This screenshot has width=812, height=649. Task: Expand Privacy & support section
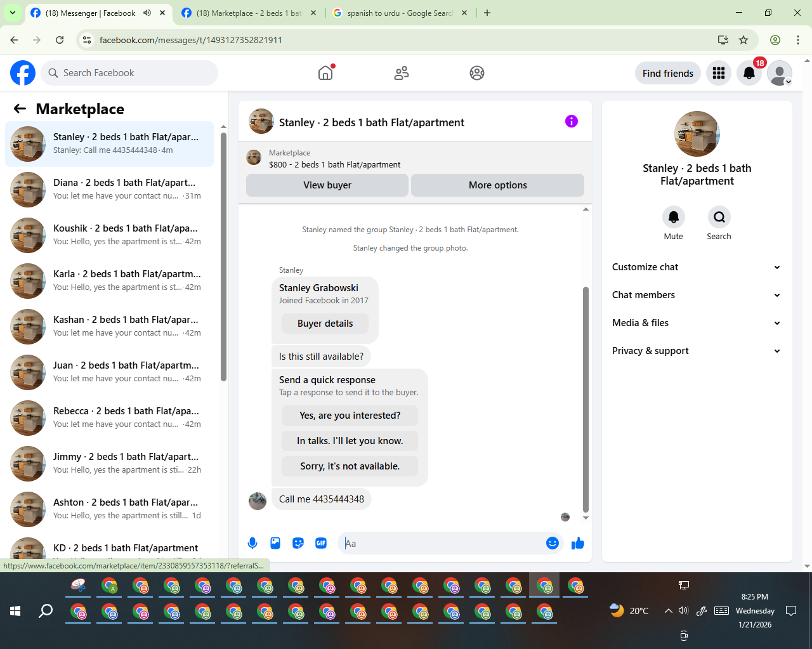coord(697,351)
